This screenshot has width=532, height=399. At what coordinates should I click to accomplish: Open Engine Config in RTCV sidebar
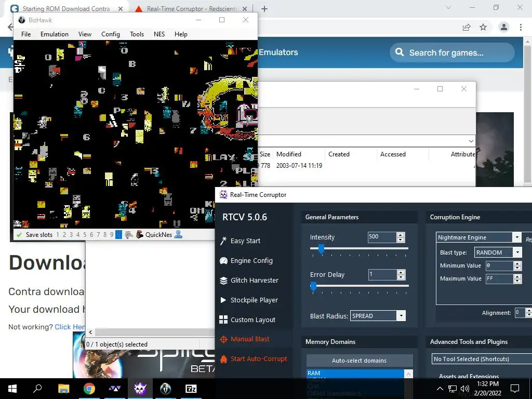coord(246,261)
